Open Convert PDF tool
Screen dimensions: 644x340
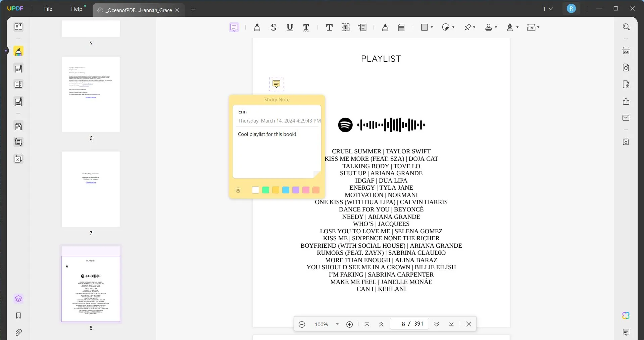click(x=626, y=67)
